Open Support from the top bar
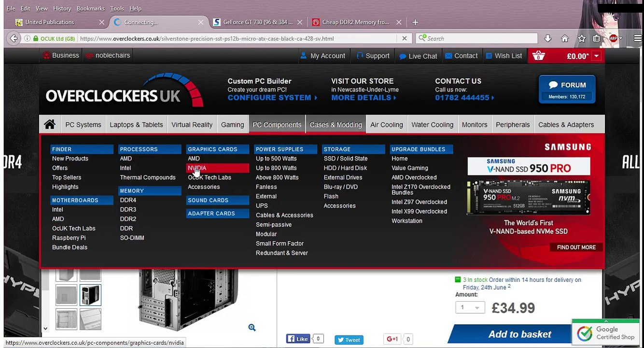 click(x=373, y=56)
